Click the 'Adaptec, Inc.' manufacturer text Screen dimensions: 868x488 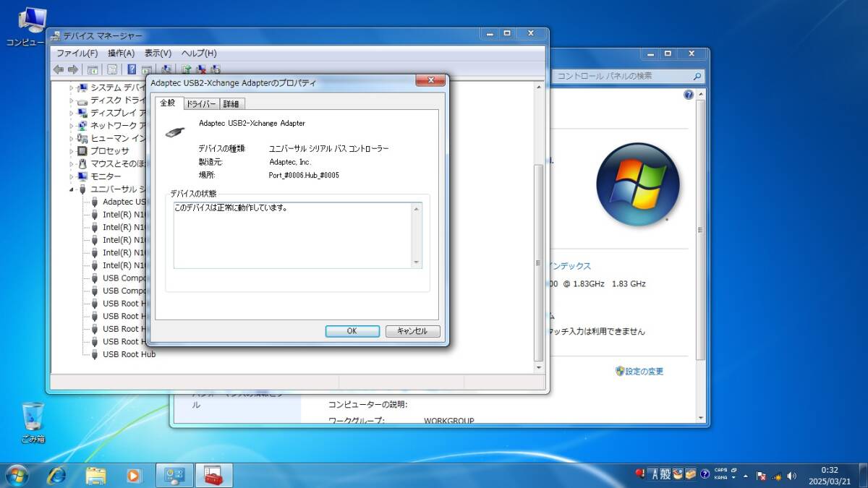tap(289, 162)
